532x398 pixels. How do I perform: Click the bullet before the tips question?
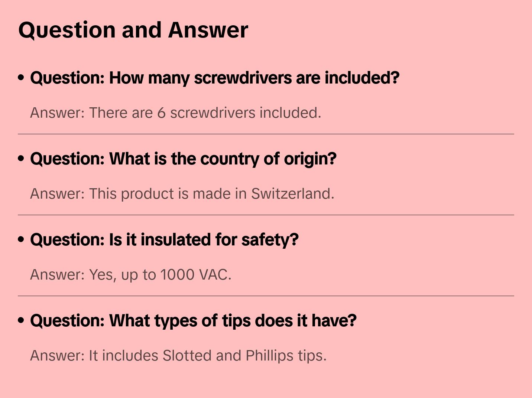coord(21,320)
